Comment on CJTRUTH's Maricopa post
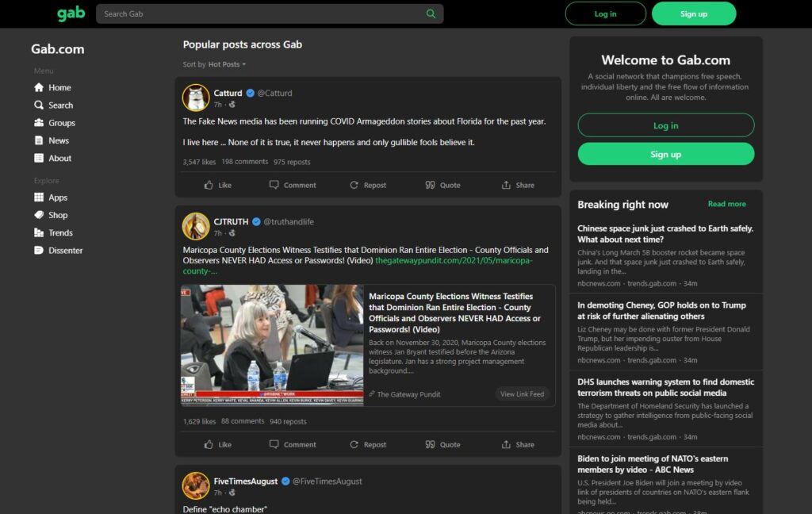 (x=293, y=444)
